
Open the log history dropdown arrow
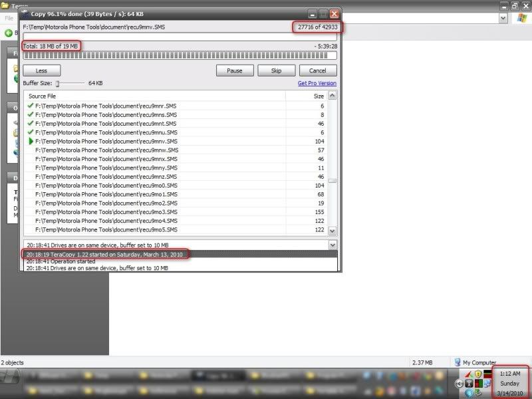click(x=332, y=245)
